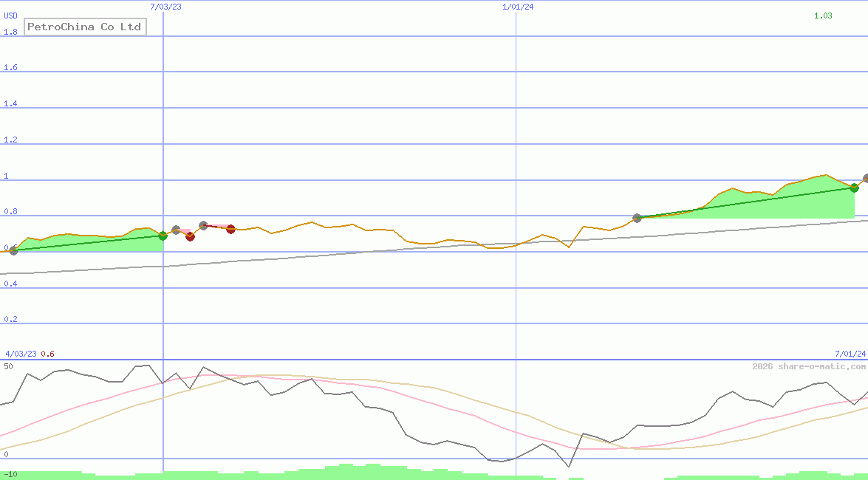The width and height of the screenshot is (868, 480).
Task: Select the gray entry marker at chart start
Action: 13,250
